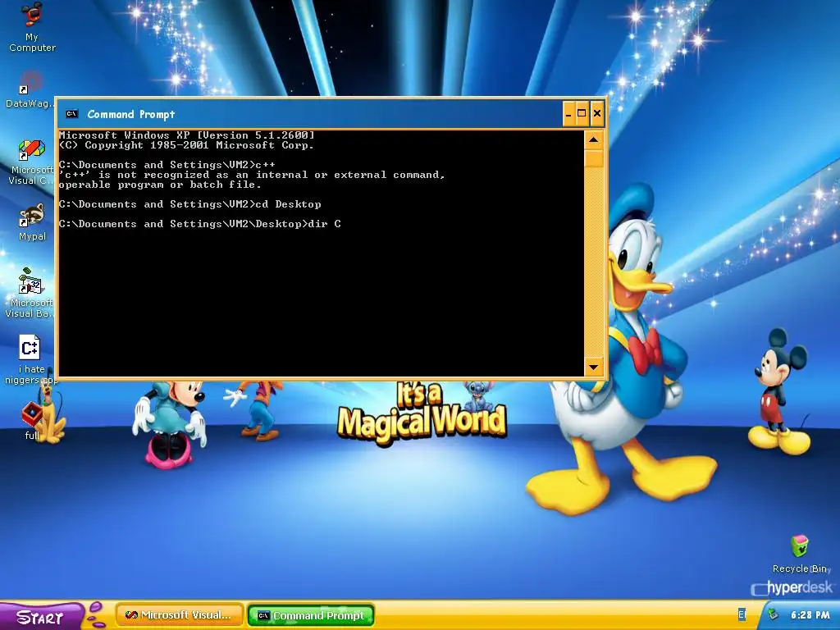Click the 'cd Desktop' command line
This screenshot has width=840, height=630.
(190, 204)
